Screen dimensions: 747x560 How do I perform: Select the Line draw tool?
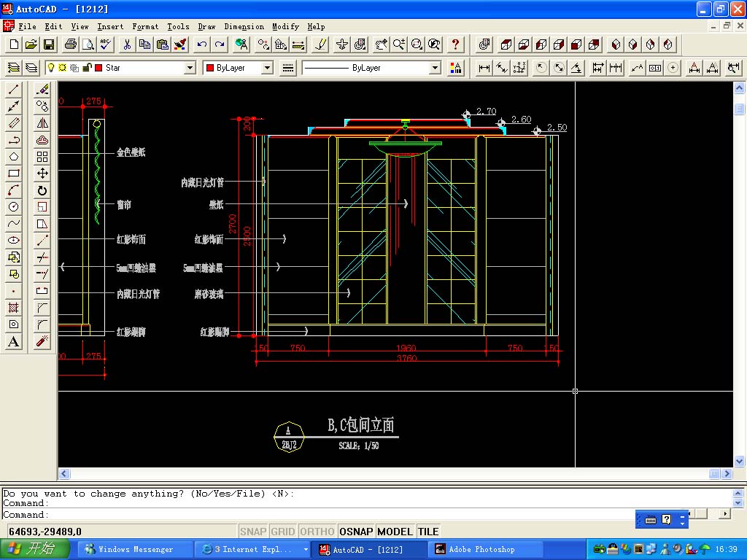pos(13,90)
